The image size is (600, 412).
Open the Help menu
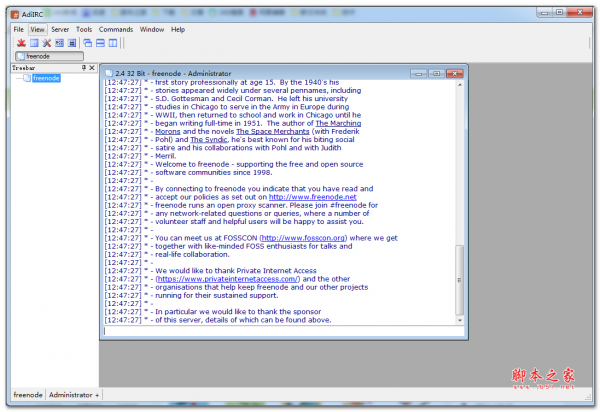(178, 29)
